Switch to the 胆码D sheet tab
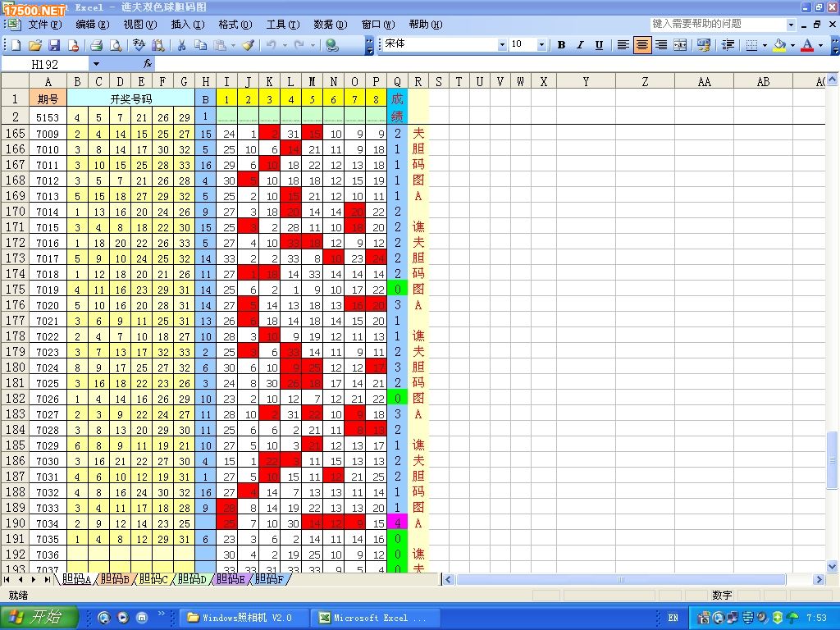Viewport: 840px width, 630px height. click(192, 579)
